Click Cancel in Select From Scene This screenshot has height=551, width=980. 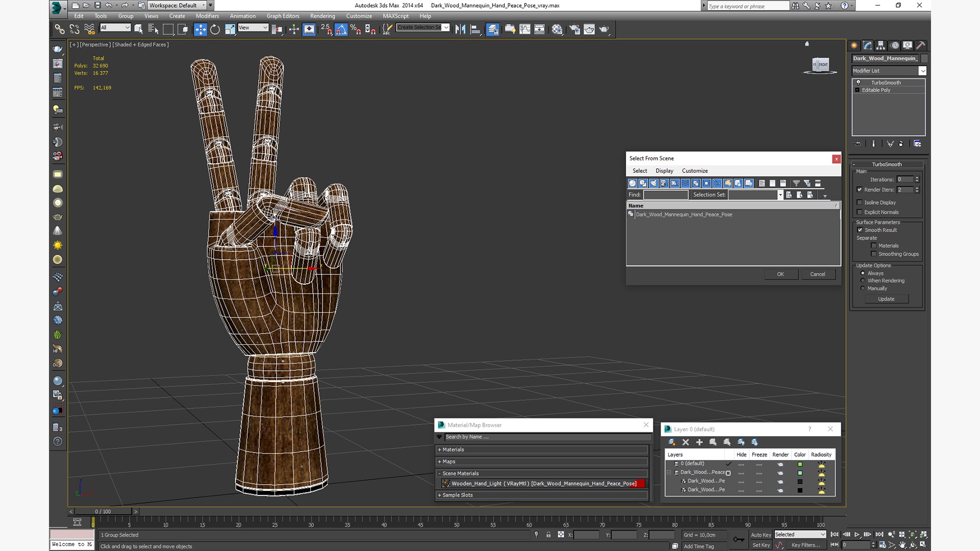(x=817, y=274)
